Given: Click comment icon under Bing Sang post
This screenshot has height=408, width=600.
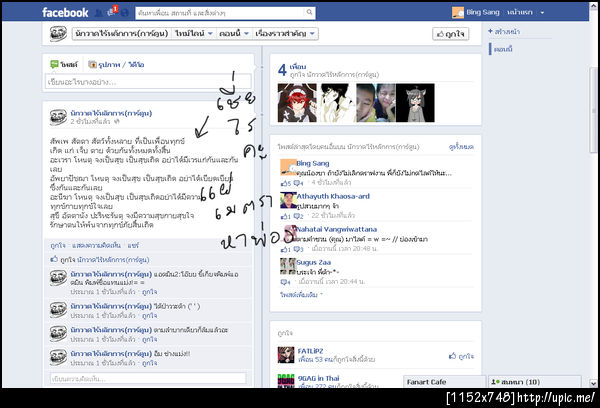Looking at the screenshot, I should (x=297, y=183).
